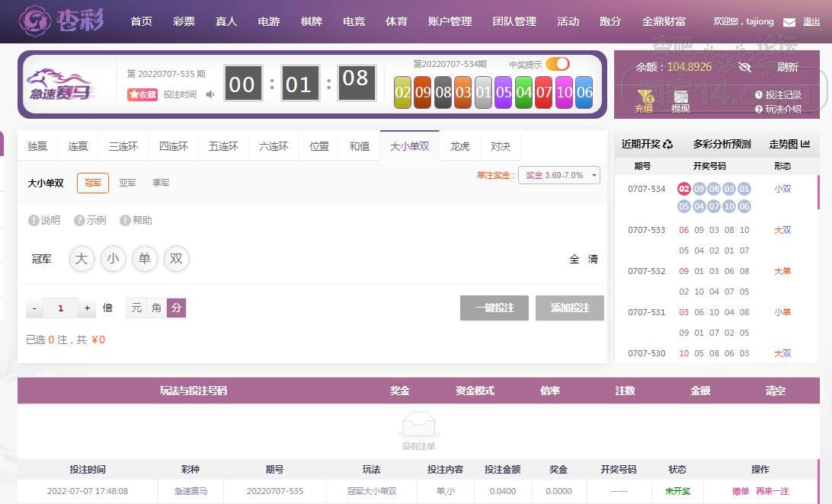Click 一键投注 quick bet button

tap(494, 308)
